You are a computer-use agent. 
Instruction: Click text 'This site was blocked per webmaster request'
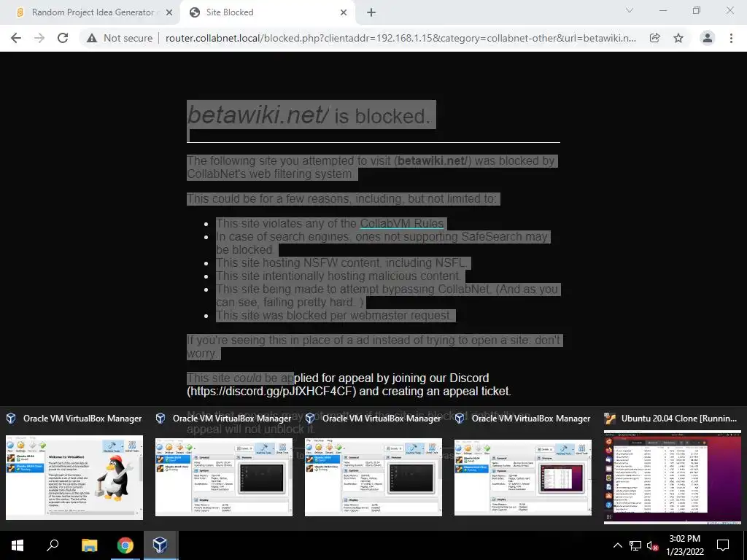pyautogui.click(x=333, y=315)
